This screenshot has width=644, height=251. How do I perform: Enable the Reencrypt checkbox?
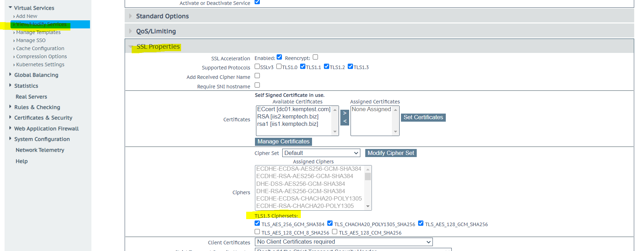click(x=315, y=57)
